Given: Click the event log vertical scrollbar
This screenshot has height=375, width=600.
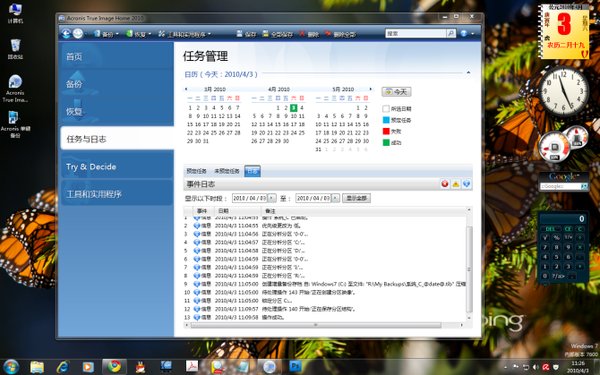Looking at the screenshot, I should coord(469,269).
